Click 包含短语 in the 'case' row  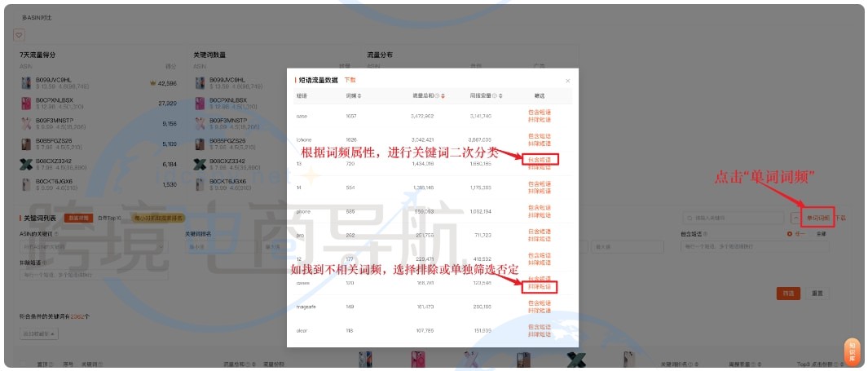pos(540,113)
